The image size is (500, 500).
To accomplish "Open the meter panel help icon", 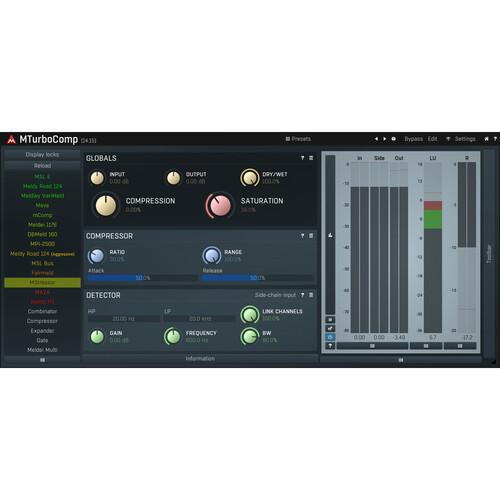I will (330, 346).
